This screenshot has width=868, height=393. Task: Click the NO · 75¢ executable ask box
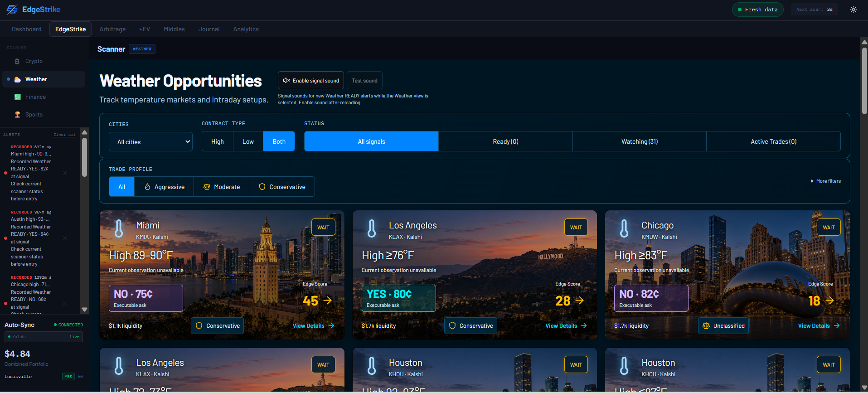(146, 298)
